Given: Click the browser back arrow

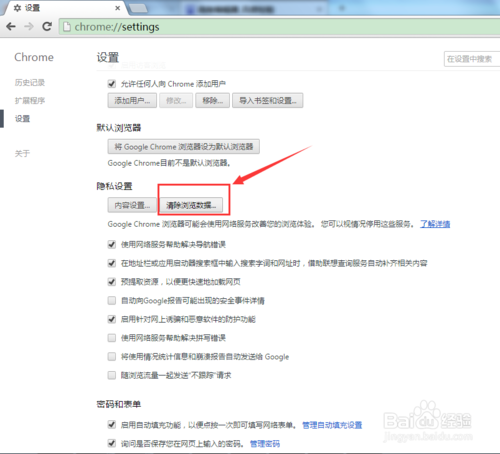Looking at the screenshot, I should click(x=11, y=26).
